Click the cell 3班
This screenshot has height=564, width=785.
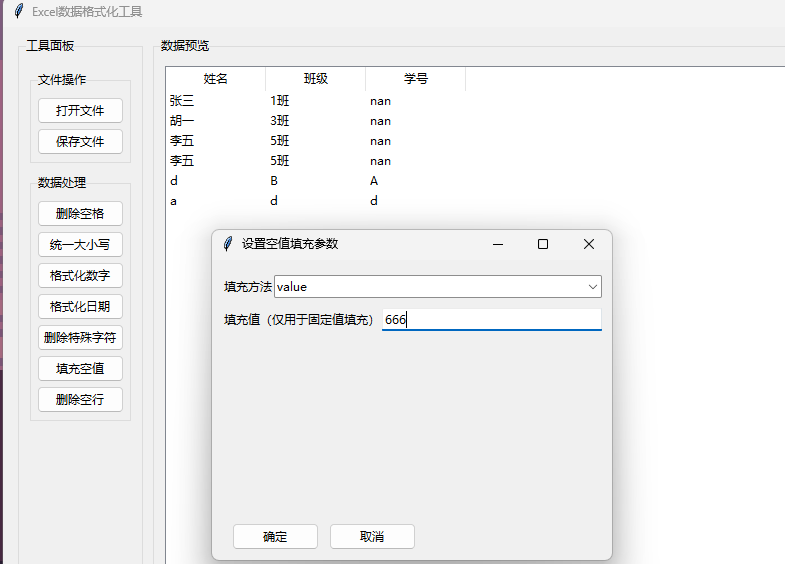pos(280,121)
